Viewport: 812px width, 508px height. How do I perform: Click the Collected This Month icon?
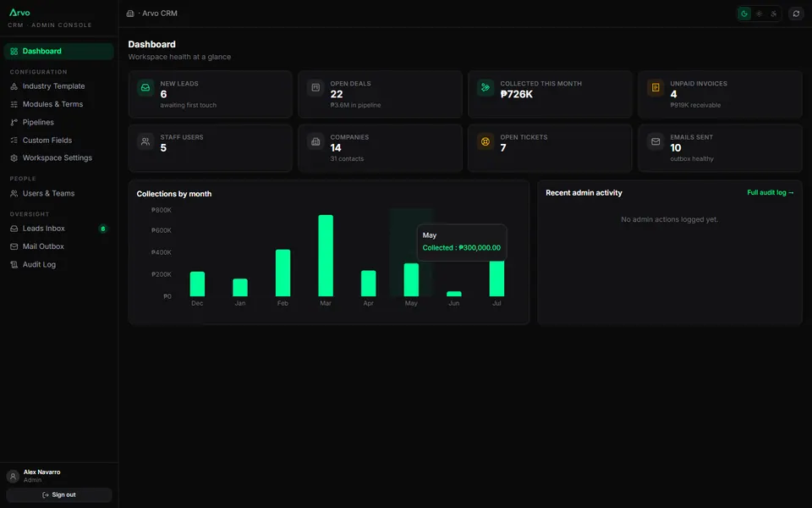coord(486,87)
